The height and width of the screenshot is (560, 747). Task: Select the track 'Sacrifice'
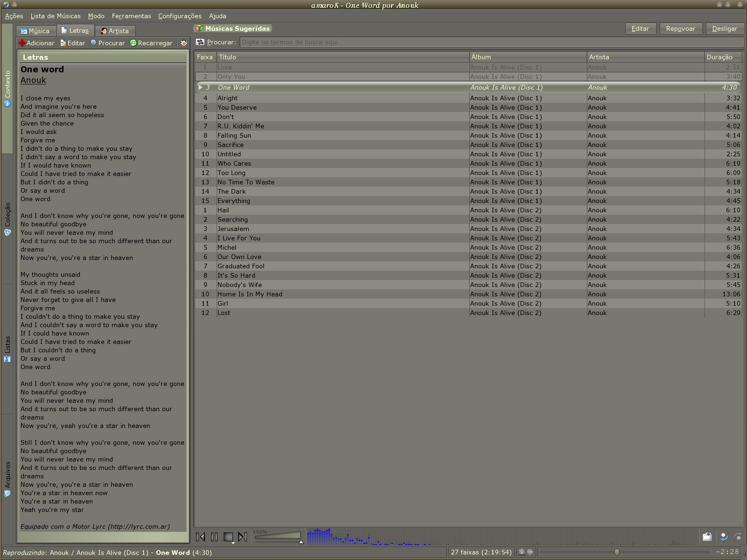468,145
